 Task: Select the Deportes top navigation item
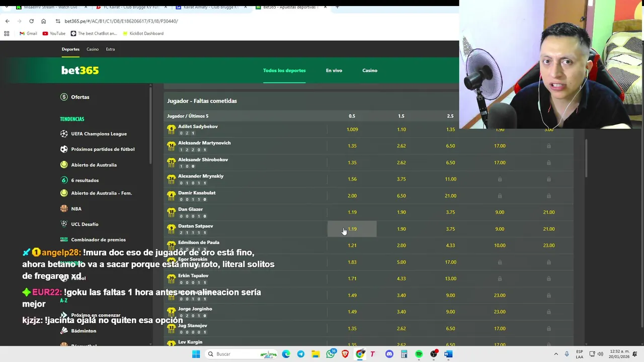[x=70, y=49]
